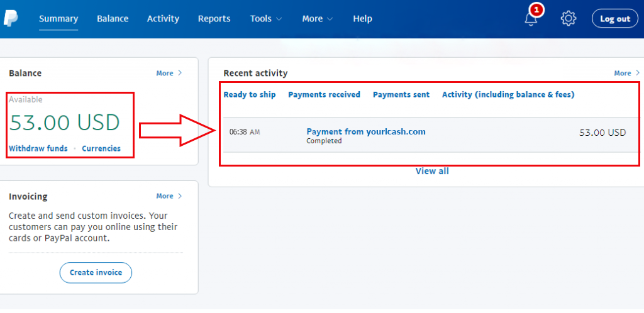Click the Invoicing heading
Image resolution: width=644 pixels, height=313 pixels.
point(28,197)
